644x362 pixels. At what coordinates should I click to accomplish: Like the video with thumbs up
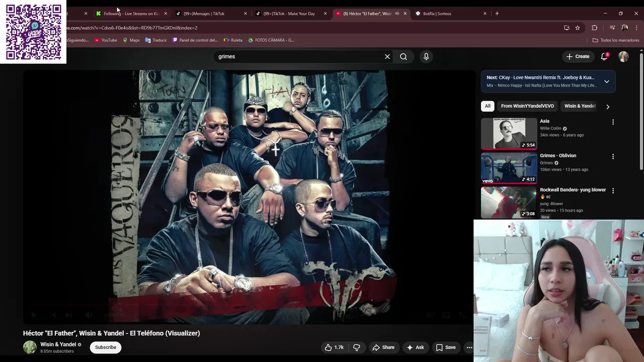334,347
